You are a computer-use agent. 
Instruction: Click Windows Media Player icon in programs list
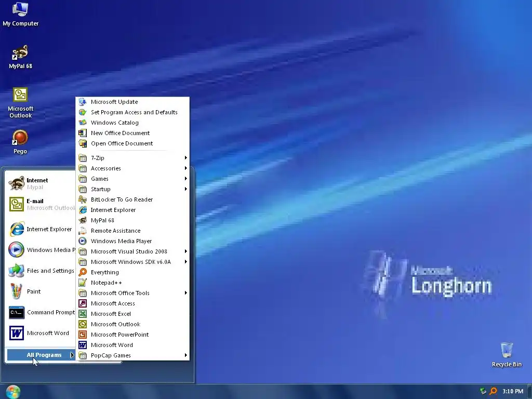(83, 241)
